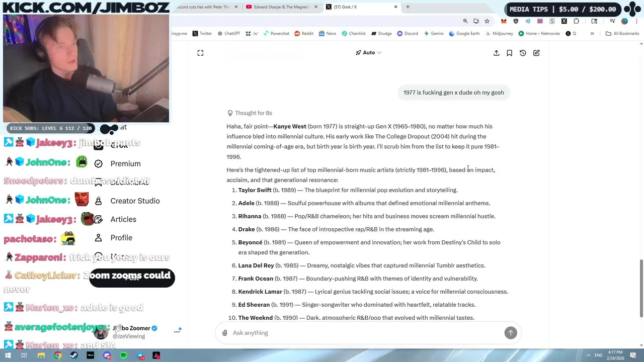Close the Grok / X tab

tap(395, 7)
